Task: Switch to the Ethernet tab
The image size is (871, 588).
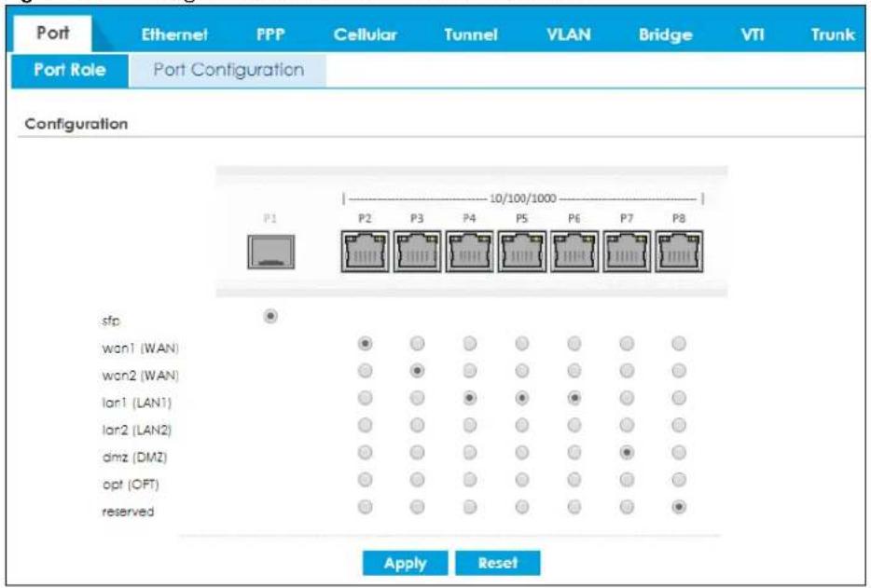Action: coord(173,34)
